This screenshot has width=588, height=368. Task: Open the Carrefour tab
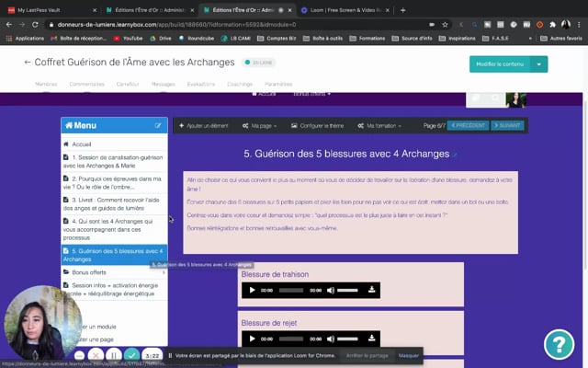(128, 84)
